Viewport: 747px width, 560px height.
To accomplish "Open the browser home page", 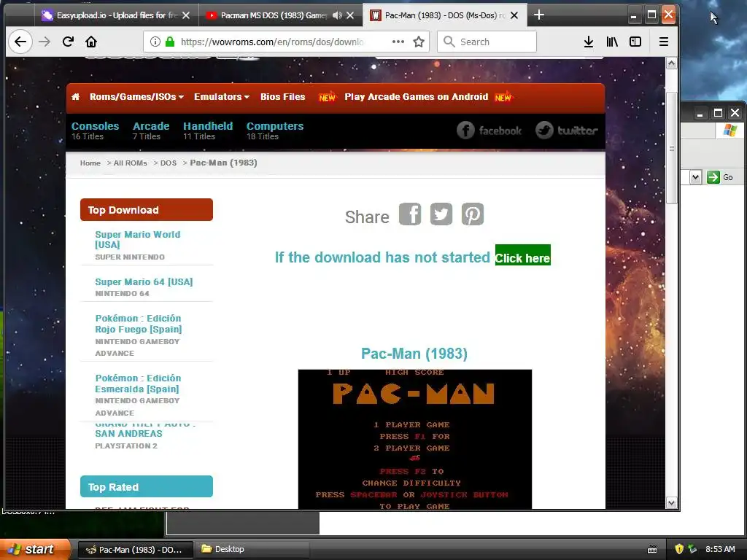I will [x=91, y=42].
